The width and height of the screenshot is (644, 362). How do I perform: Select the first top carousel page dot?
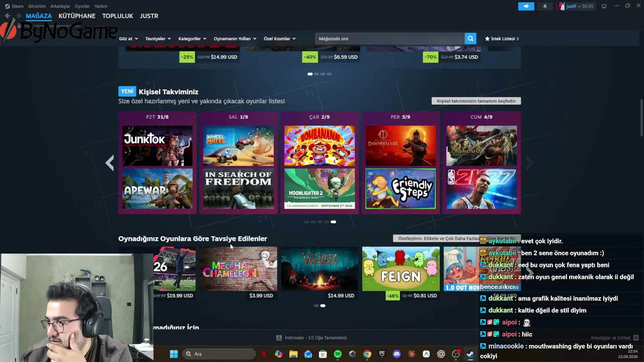pyautogui.click(x=310, y=74)
